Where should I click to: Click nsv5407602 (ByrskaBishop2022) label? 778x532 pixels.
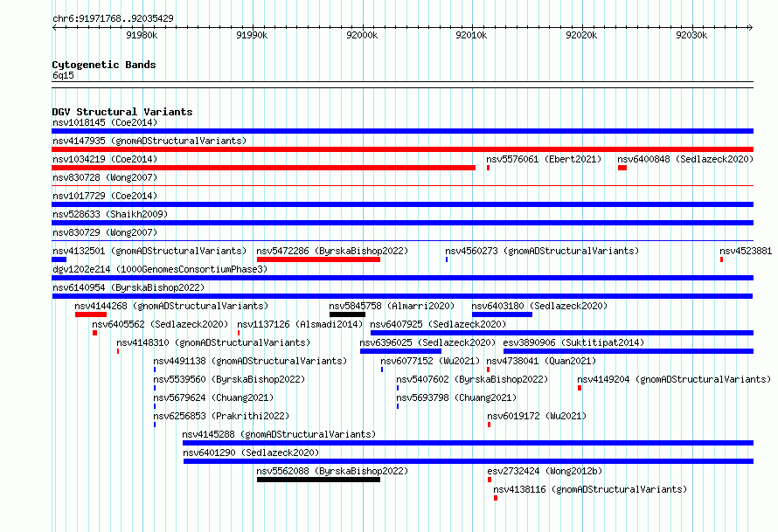tap(472, 379)
